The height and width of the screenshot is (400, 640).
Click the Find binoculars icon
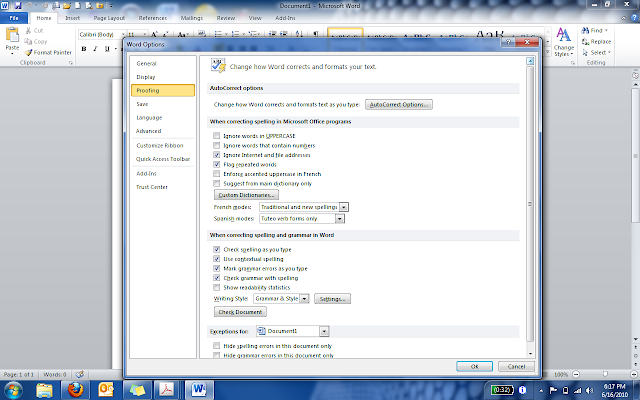(x=585, y=31)
